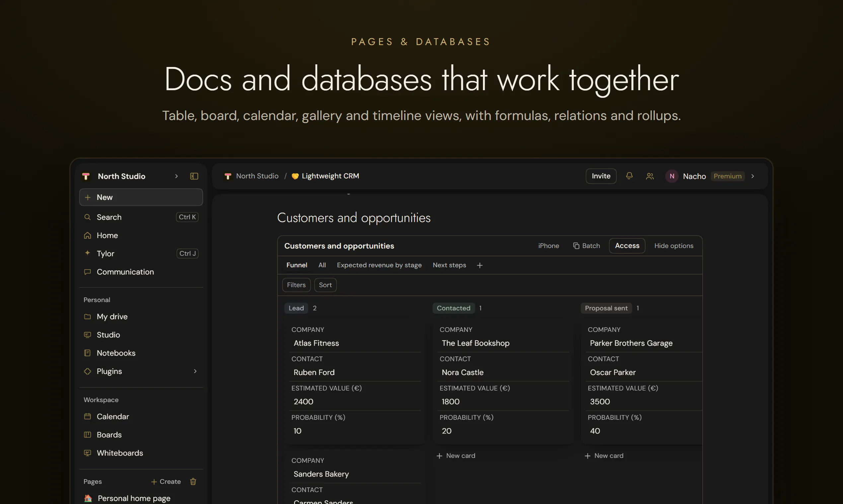
Task: Switch to Expected revenue by stage tab
Action: (379, 265)
